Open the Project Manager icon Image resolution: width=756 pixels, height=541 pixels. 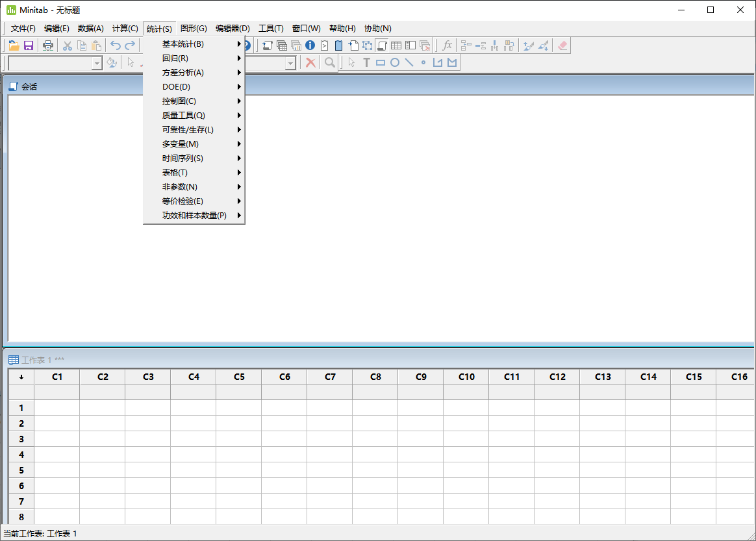(x=410, y=46)
